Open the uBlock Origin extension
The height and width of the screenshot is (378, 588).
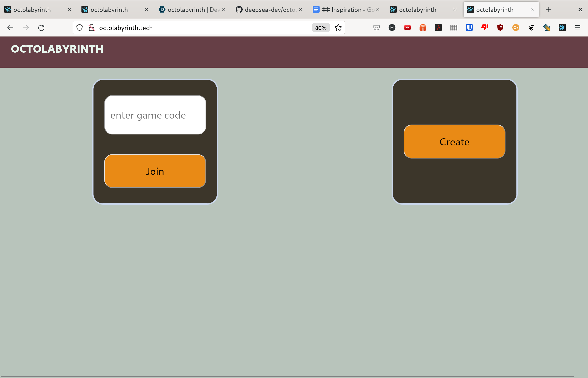tap(500, 27)
